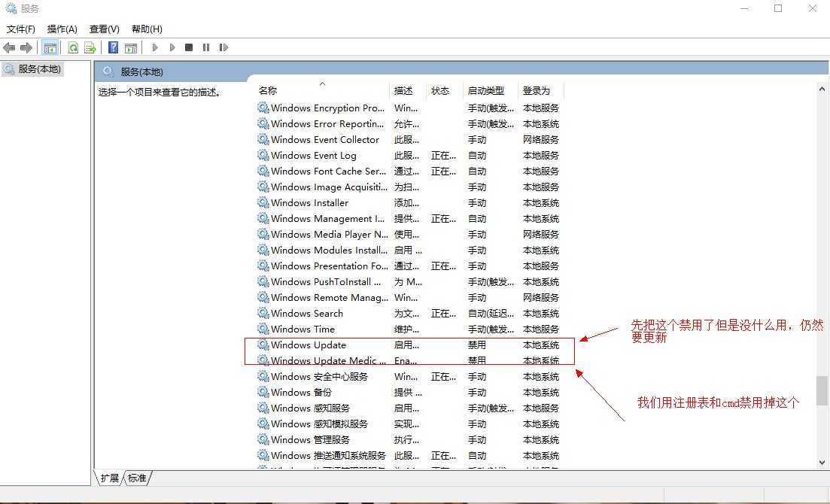Select Windows Update Medic service row
The width and height of the screenshot is (830, 504).
pos(408,361)
